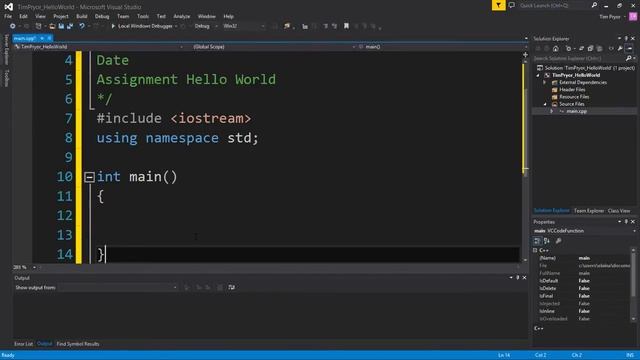Open the File menu
640x360 pixels.
pyautogui.click(x=8, y=16)
